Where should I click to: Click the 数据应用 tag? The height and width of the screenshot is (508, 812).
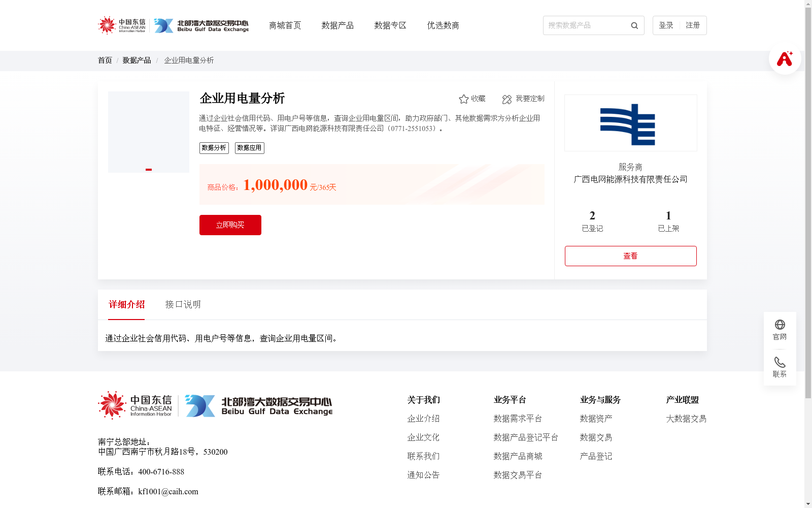click(x=250, y=148)
